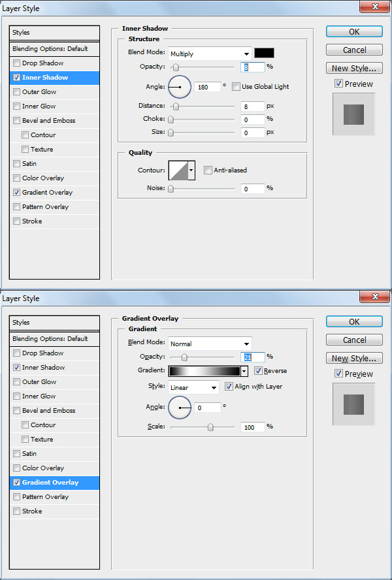The height and width of the screenshot is (580, 392).
Task: Click the Inner Shadow Opacity value field
Action: [x=253, y=67]
